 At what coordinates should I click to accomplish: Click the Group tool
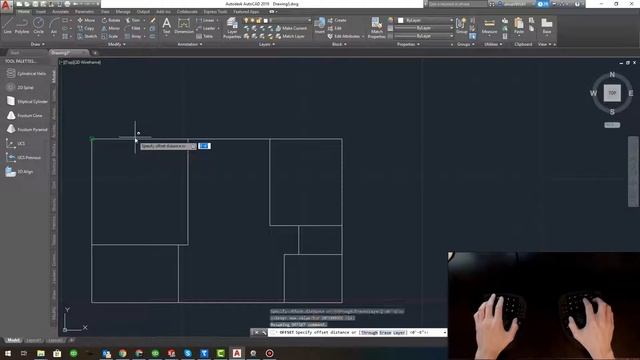tap(462, 25)
